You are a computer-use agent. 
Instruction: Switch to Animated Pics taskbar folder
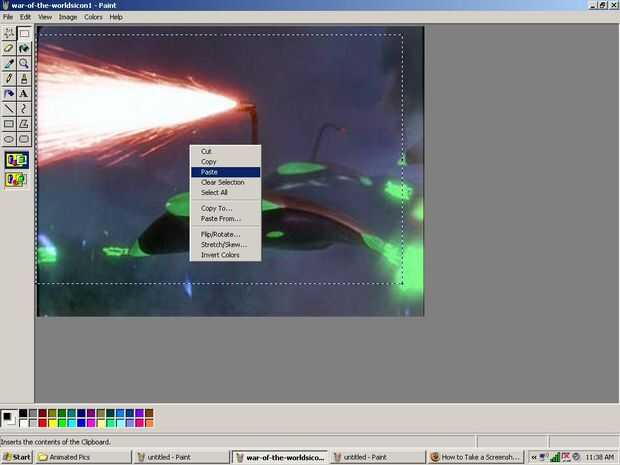pos(83,457)
